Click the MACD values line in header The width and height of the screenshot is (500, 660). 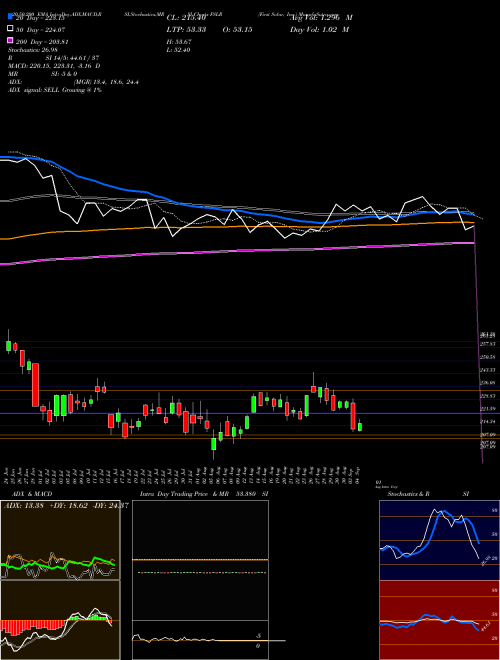(x=54, y=66)
